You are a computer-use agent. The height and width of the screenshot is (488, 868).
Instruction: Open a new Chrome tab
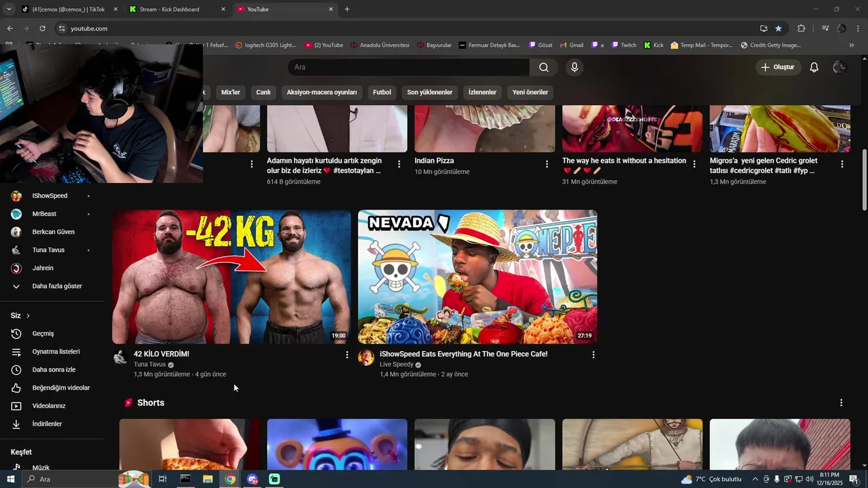[x=347, y=9]
